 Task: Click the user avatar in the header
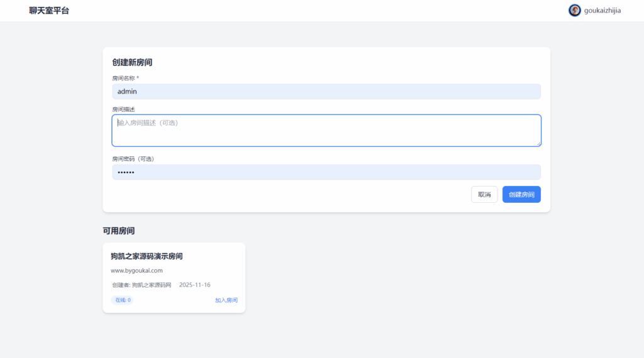pos(574,11)
